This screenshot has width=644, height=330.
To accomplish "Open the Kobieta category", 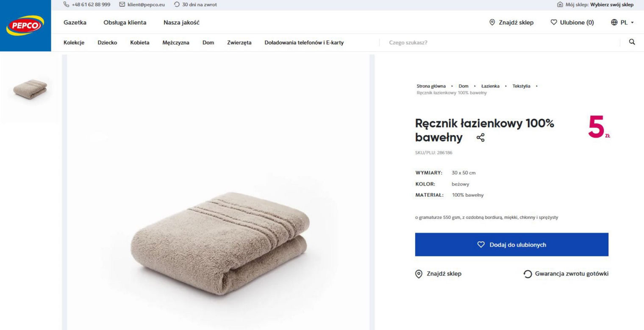I will click(140, 42).
